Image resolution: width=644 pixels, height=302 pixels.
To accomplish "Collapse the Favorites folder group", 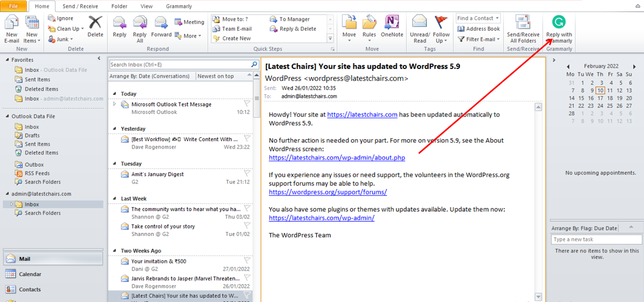I will (7, 60).
